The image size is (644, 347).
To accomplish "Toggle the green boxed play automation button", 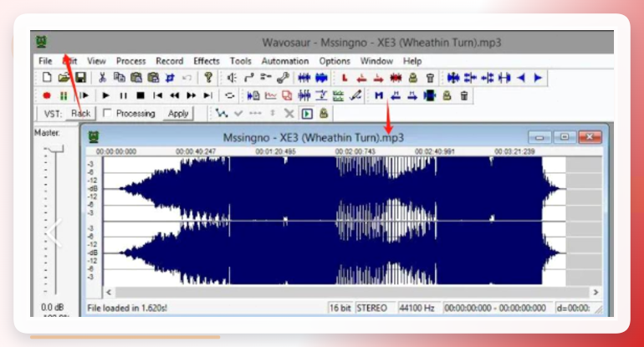I will (x=307, y=114).
